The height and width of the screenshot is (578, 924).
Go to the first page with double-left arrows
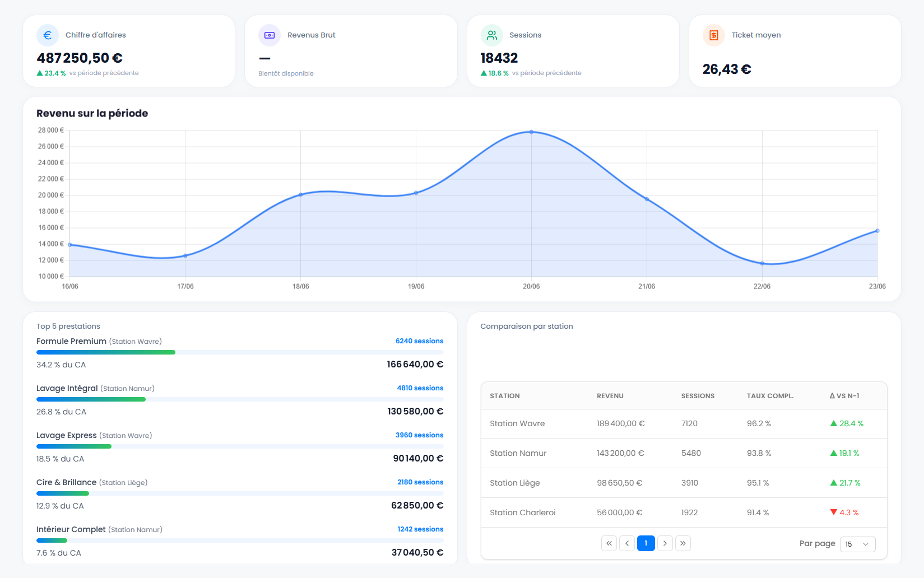tap(609, 543)
